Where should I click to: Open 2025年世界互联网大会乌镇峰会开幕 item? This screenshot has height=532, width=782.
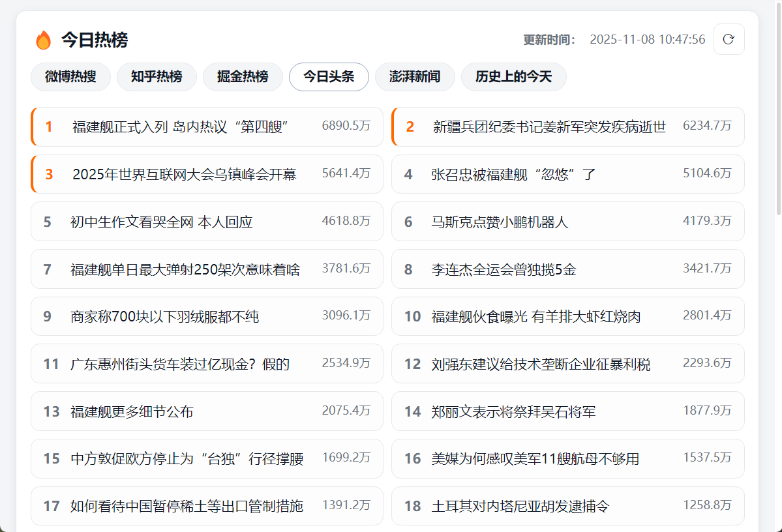(x=185, y=174)
